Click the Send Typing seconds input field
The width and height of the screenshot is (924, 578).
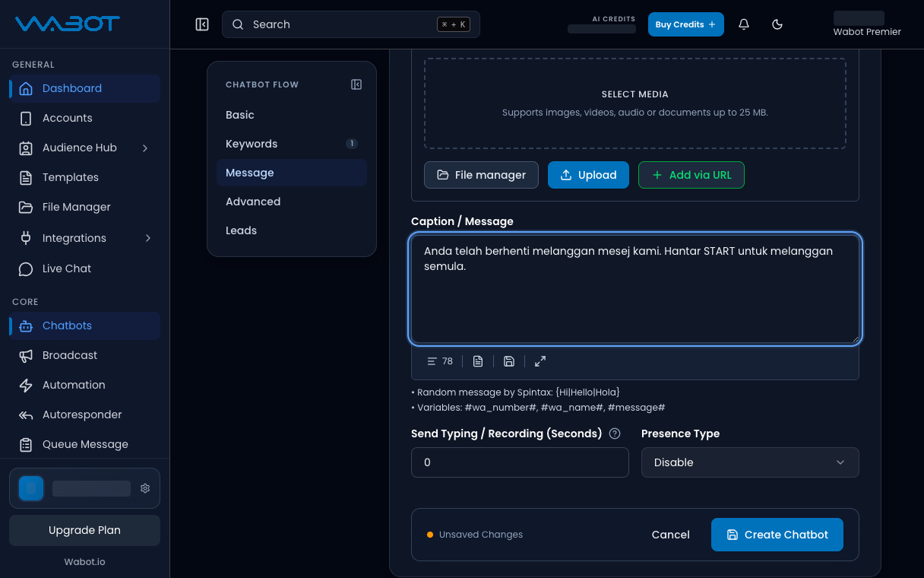520,462
